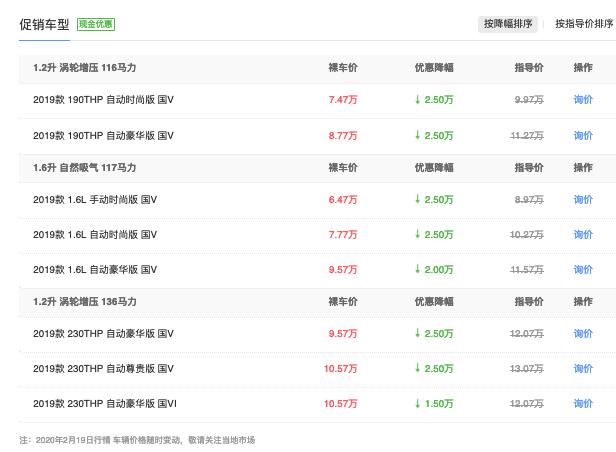This screenshot has height=452, width=616.
Task: Click 询价 for 230THP 自动豪华版 国V
Action: pyautogui.click(x=583, y=334)
